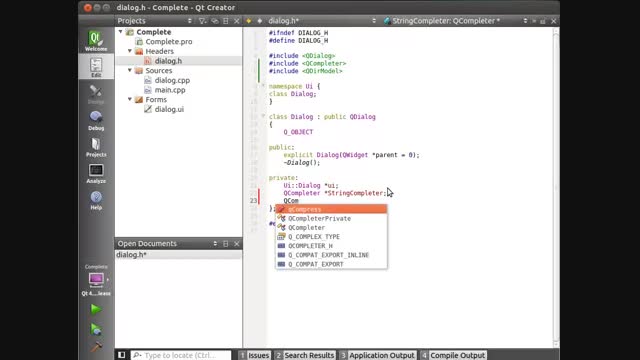Choose QCompleterPrivate from completion list
This screenshot has height=360, width=640.
(x=331, y=218)
